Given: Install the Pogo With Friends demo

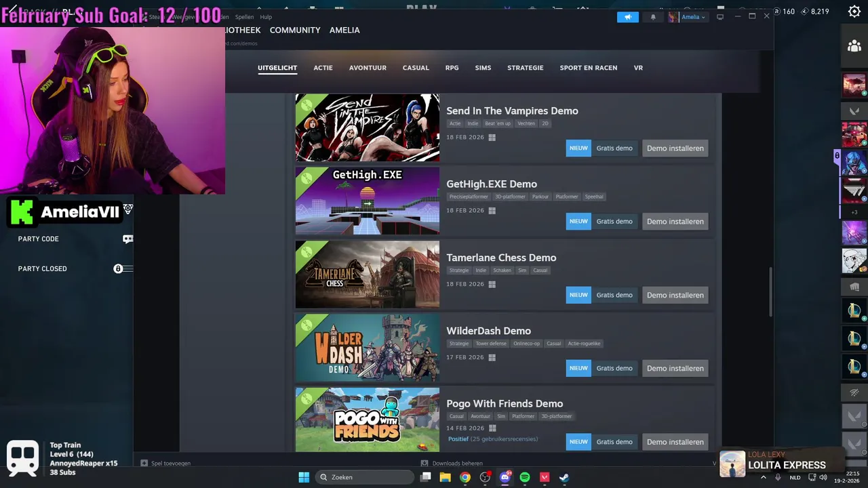Looking at the screenshot, I should 675,442.
